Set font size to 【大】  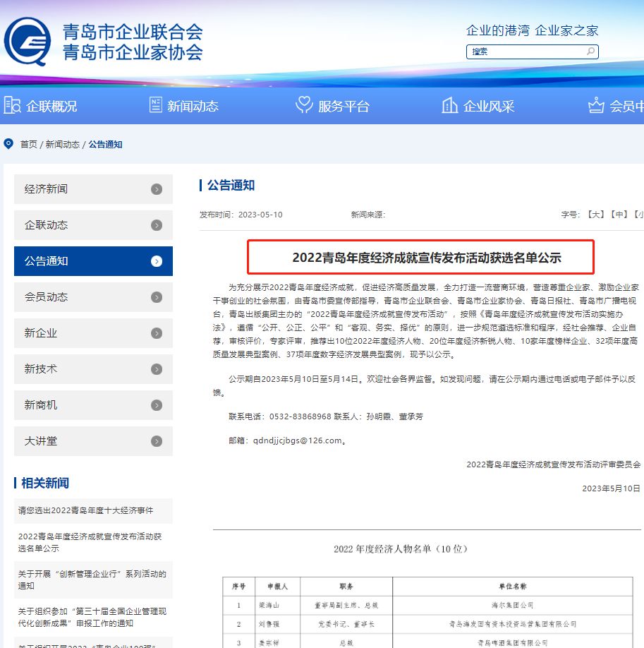(x=596, y=215)
